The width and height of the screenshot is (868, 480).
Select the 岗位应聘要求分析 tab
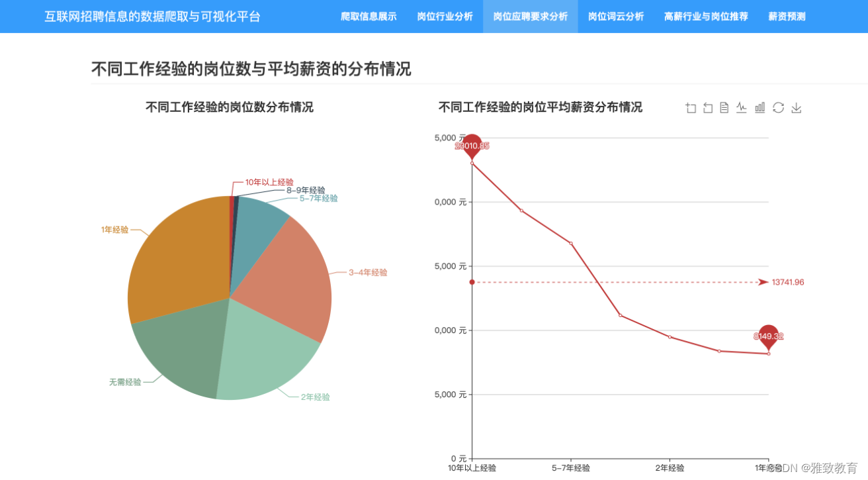pos(531,17)
